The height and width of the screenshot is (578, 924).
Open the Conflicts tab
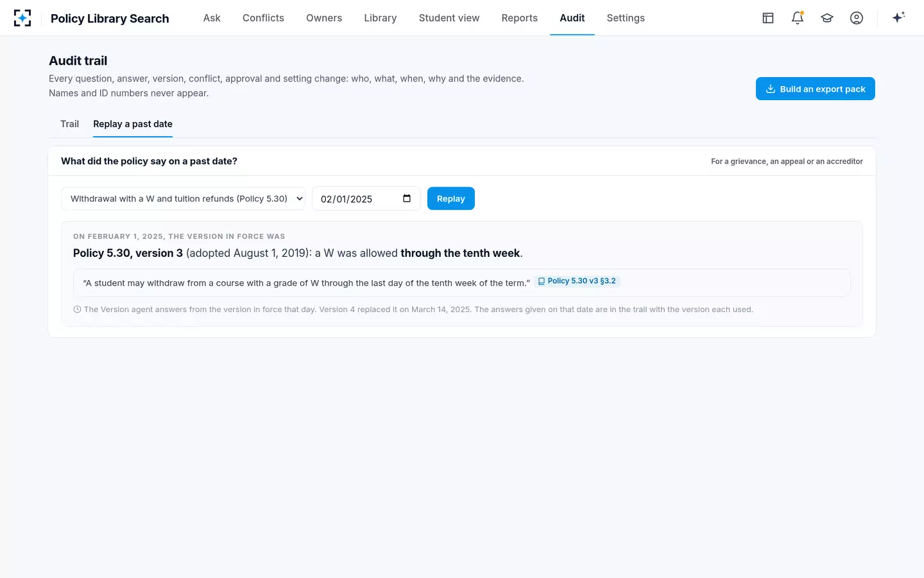[263, 18]
